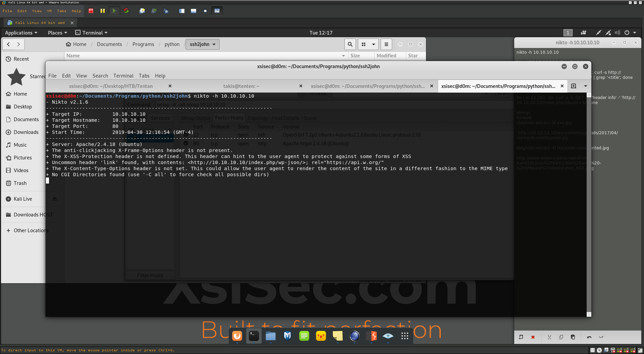Open the VMware snapshot manager
The height and width of the screenshot is (354, 644).
click(166, 11)
